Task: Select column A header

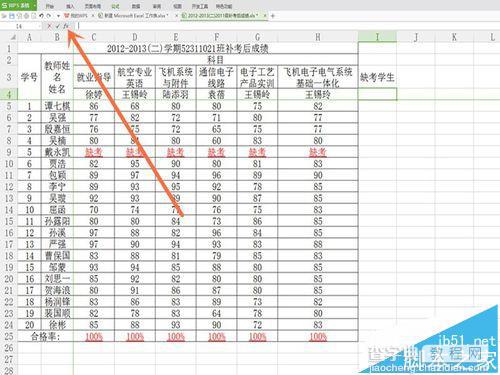Action: (29, 37)
